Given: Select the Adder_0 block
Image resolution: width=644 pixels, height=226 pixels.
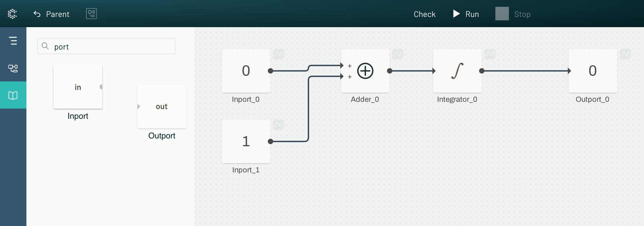Looking at the screenshot, I should click(365, 71).
